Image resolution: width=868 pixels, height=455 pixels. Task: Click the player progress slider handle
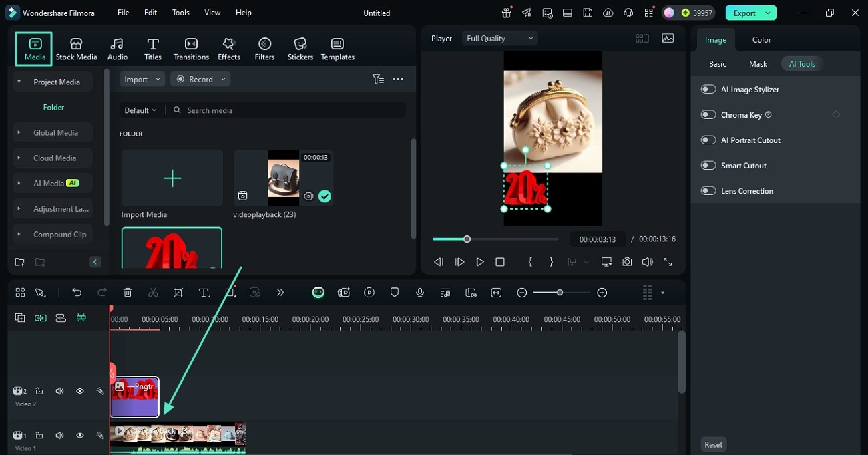tap(467, 239)
